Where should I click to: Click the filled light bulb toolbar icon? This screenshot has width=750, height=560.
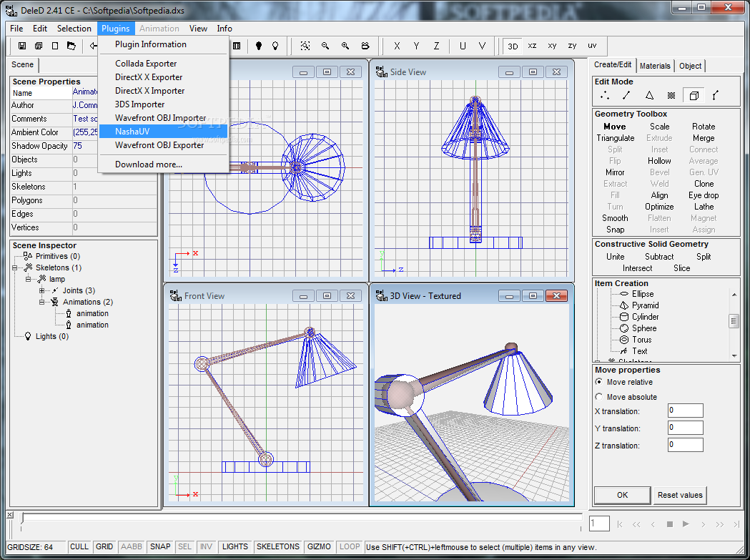(x=259, y=46)
